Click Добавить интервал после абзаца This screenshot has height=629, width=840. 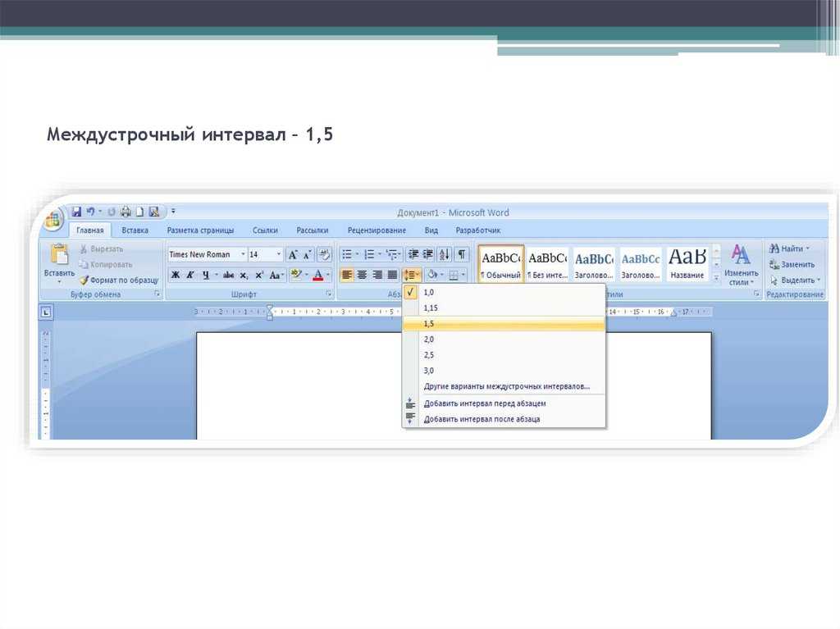[x=504, y=419]
